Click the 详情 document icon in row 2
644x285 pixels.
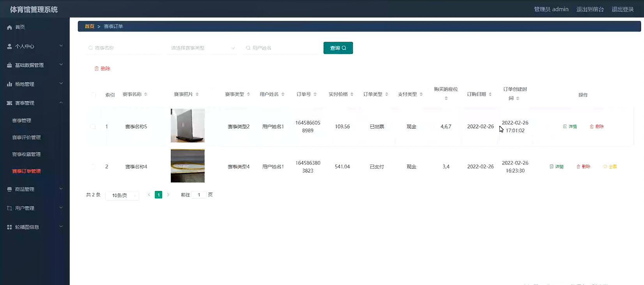(x=551, y=167)
